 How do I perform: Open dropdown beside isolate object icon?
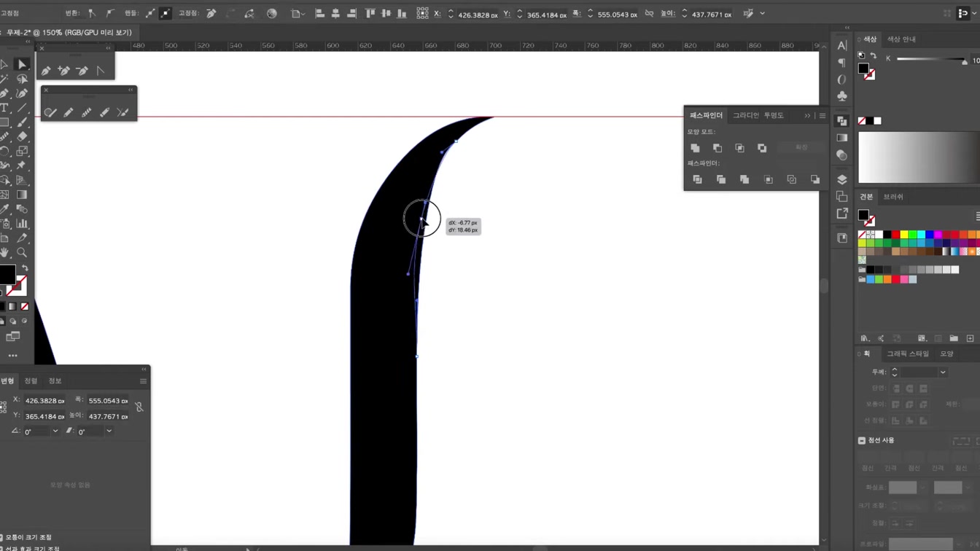[x=763, y=13]
